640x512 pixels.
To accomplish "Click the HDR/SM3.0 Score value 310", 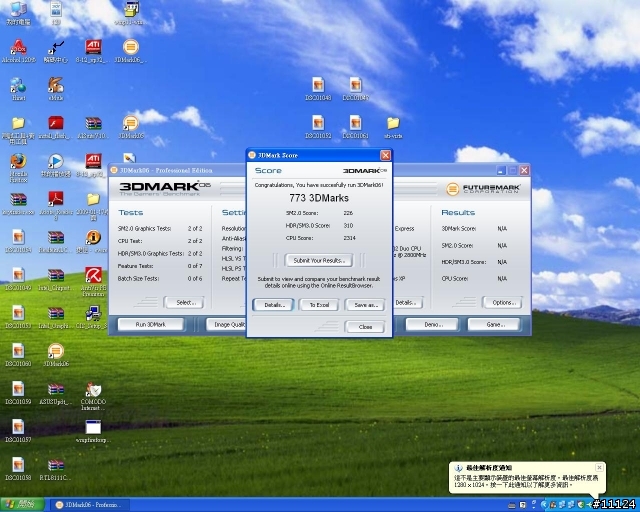I will (x=348, y=225).
